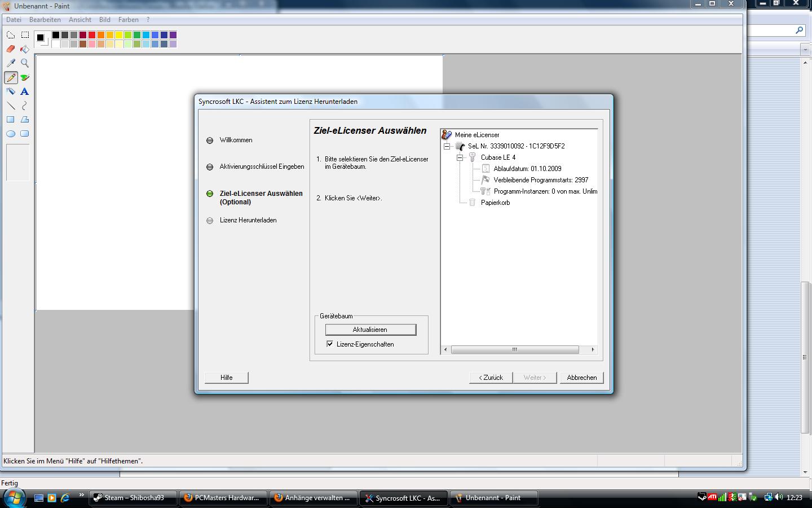Screen dimensions: 812x508
Task: Select the Pencil tool in Paint
Action: [x=11, y=77]
